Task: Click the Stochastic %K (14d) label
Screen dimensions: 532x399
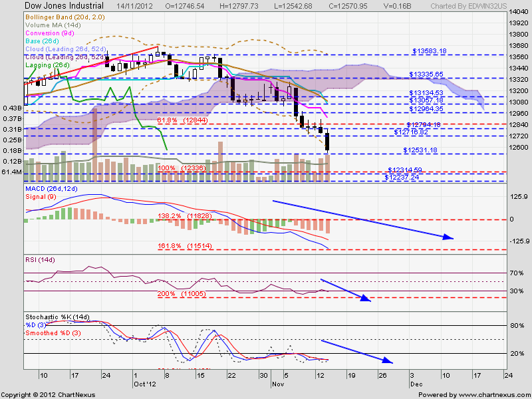Action: 57,317
